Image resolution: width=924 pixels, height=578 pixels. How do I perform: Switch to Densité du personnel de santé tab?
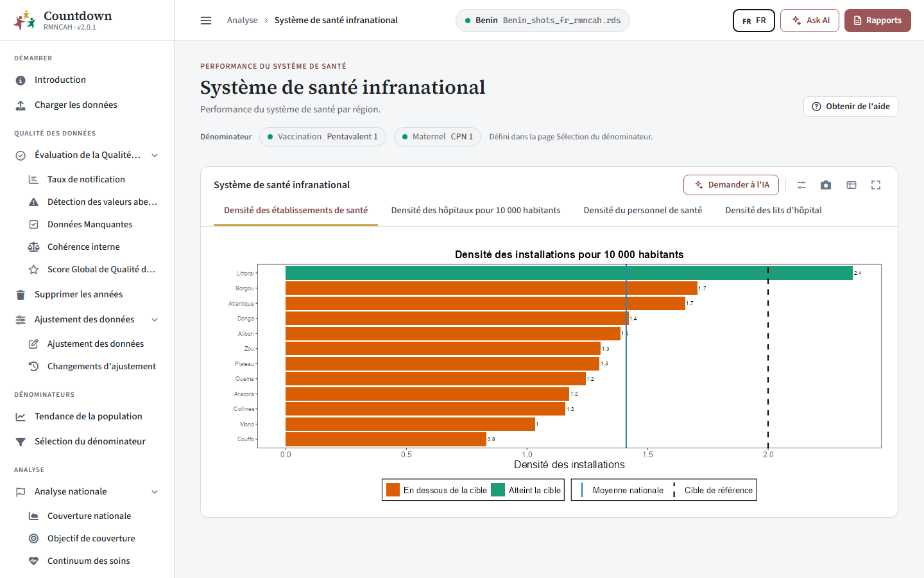642,211
